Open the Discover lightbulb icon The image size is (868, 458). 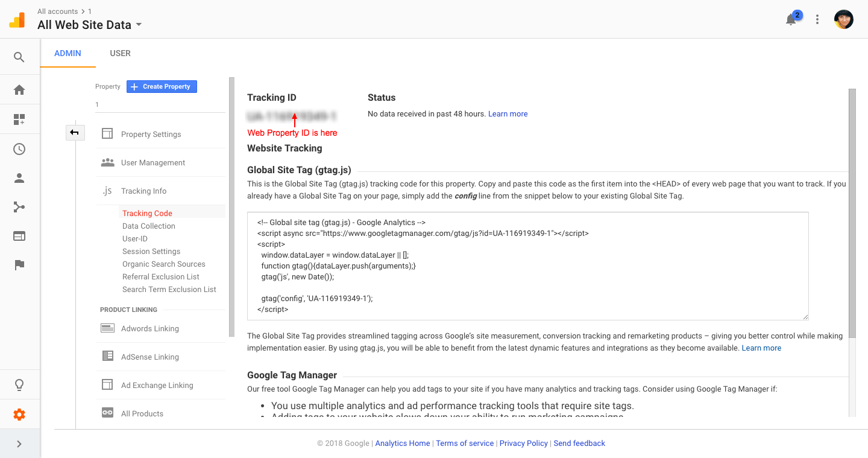point(20,384)
